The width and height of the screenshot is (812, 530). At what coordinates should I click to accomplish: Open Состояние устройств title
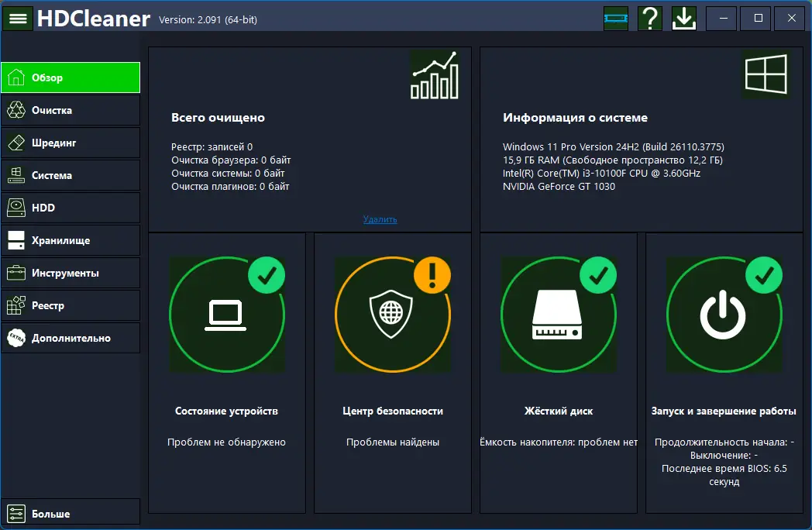[x=226, y=411]
